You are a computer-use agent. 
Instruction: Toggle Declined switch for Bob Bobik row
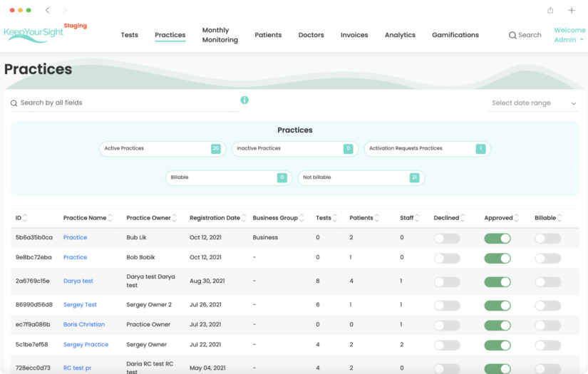[447, 258]
